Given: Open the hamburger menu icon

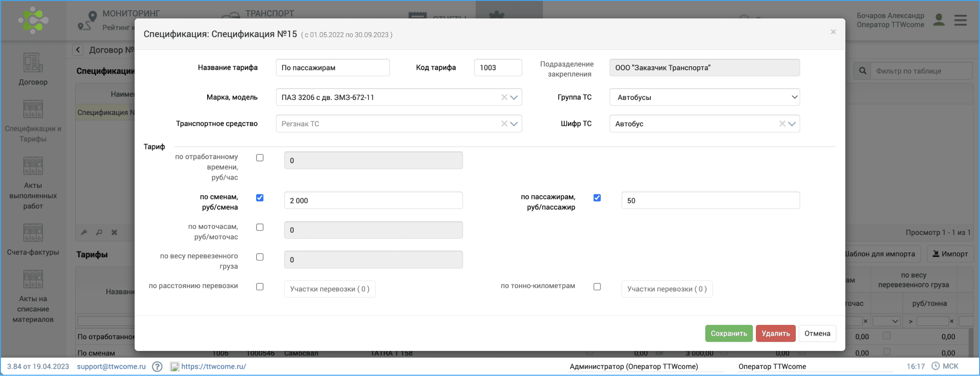Looking at the screenshot, I should [x=960, y=20].
